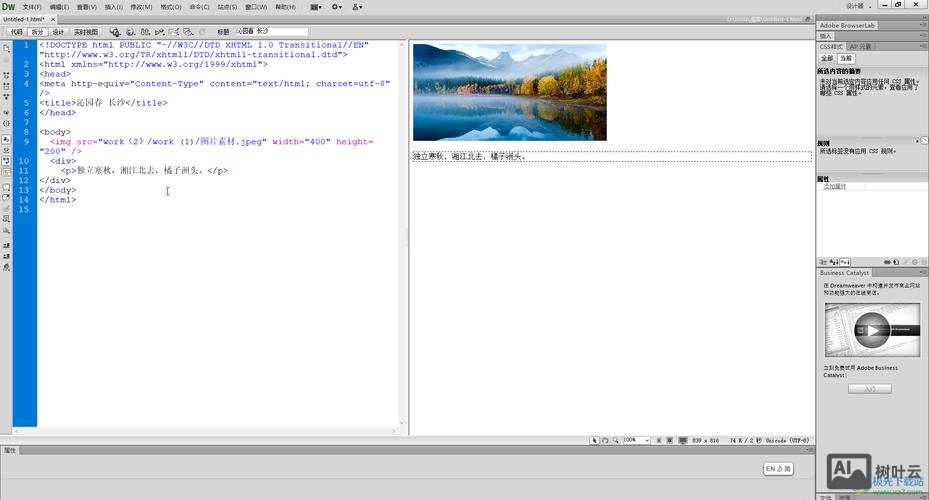
Task: Click the multiscreen preview icon in document toolbar
Action: coord(115,32)
